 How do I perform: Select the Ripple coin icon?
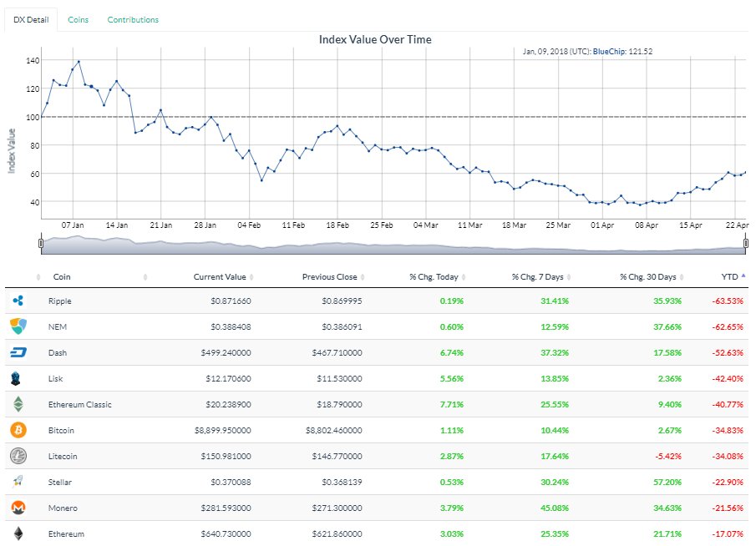20,301
